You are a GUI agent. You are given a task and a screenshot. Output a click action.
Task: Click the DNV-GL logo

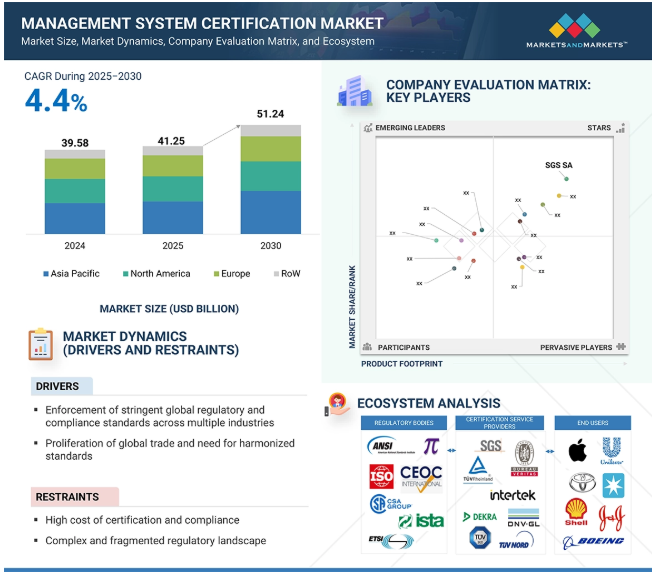pyautogui.click(x=524, y=517)
